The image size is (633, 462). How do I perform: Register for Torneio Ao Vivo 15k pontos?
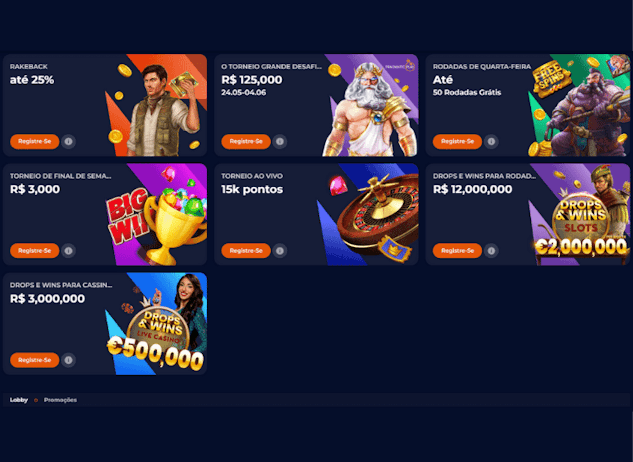point(246,251)
